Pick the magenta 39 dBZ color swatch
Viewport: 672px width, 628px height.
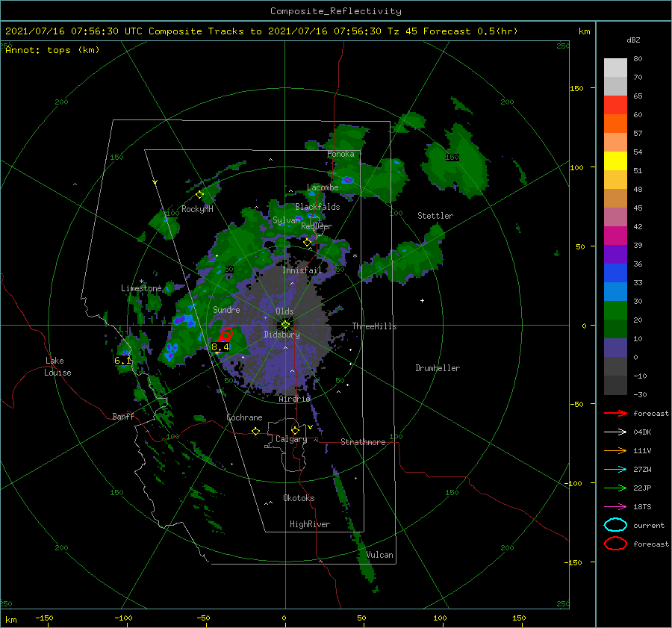click(615, 235)
